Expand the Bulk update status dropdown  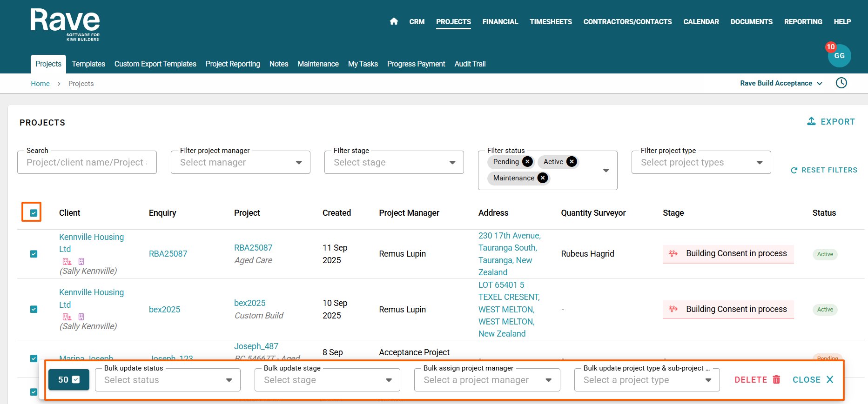[168, 380]
